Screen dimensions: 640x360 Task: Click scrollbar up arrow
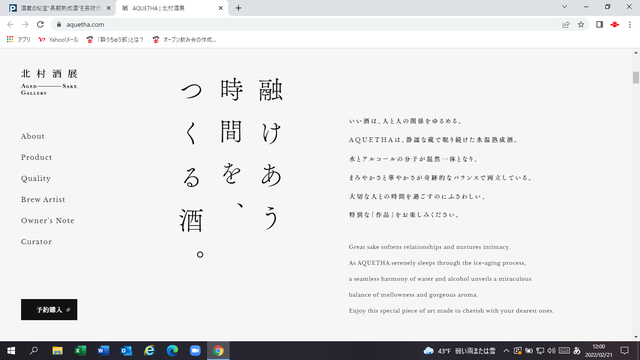pyautogui.click(x=636, y=53)
